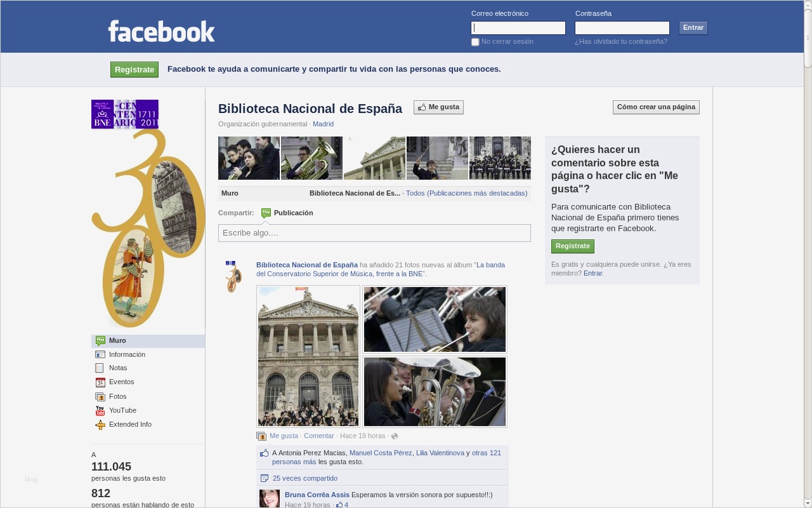Click the Me gusta link under post
The height and width of the screenshot is (508, 812).
(284, 436)
